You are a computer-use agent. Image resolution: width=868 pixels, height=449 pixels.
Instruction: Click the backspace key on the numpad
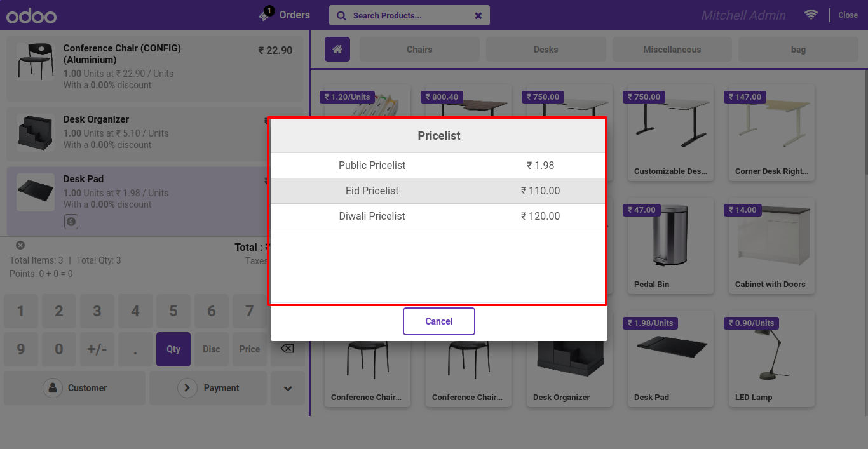tap(287, 349)
